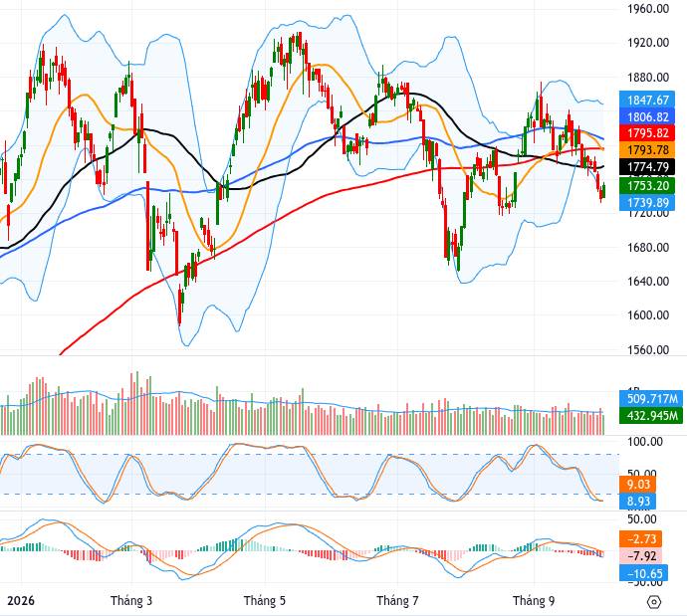Select the orange 9.03 stochastic label
Screen dimensions: 687x616
point(637,485)
